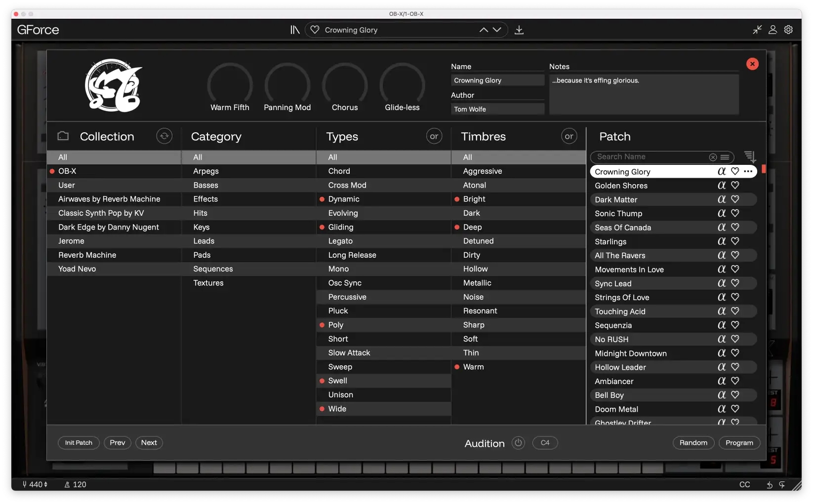813x504 pixels.
Task: Click the save patch download icon
Action: coord(519,30)
